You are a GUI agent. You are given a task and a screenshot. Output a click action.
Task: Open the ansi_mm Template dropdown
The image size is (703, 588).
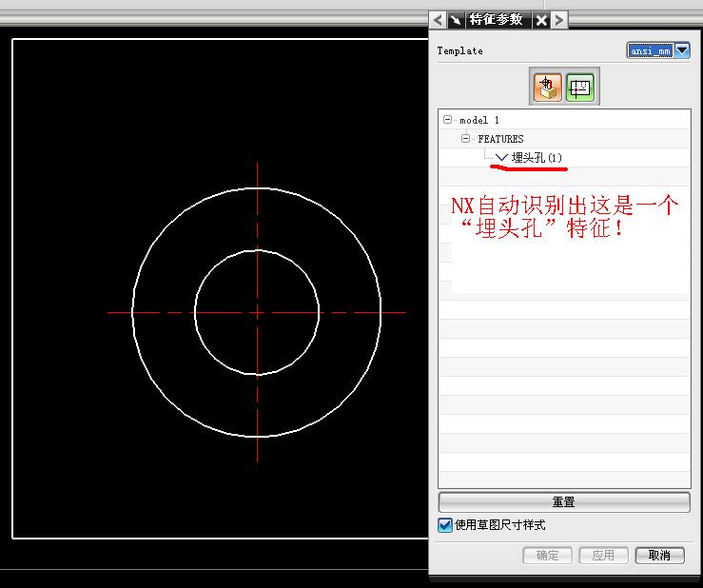click(x=682, y=50)
